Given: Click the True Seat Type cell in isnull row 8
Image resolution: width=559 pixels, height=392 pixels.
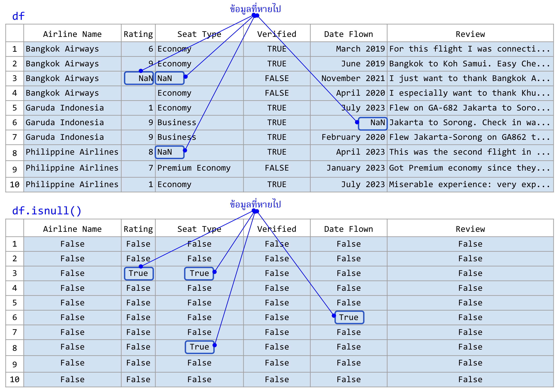Looking at the screenshot, I should pos(200,347).
